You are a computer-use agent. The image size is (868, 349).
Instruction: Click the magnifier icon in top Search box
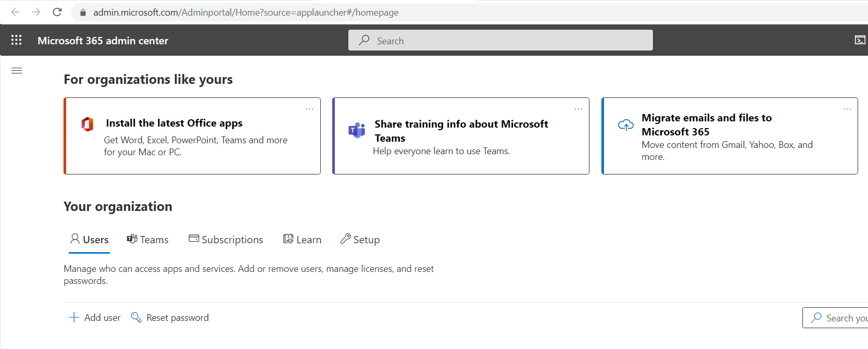(x=364, y=40)
